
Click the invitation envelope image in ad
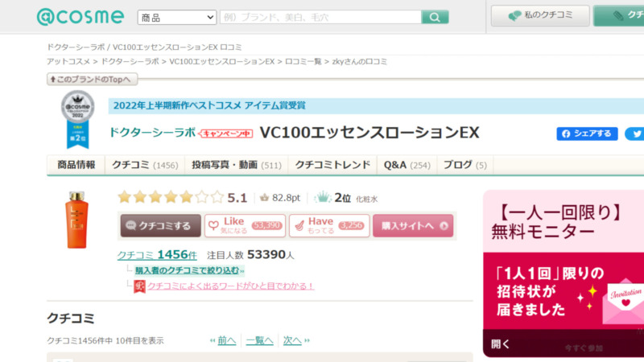[623, 302]
